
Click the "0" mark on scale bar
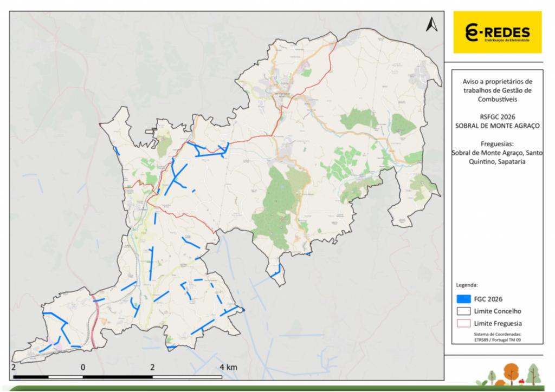click(83, 368)
